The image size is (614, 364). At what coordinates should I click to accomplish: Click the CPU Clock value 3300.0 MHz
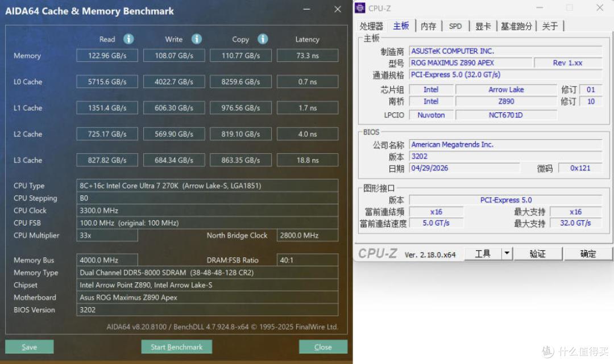coord(207,210)
